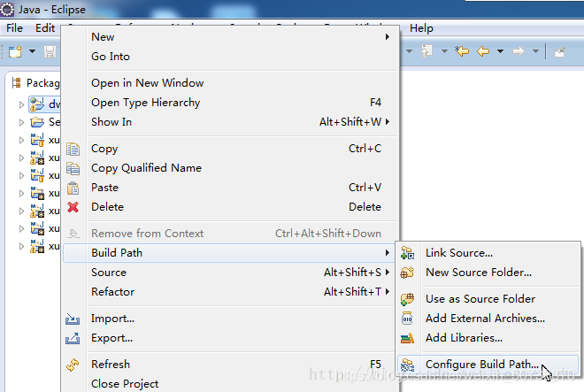The image size is (584, 392).
Task: Click the Last Edit Location arrow icon
Action: point(462,51)
